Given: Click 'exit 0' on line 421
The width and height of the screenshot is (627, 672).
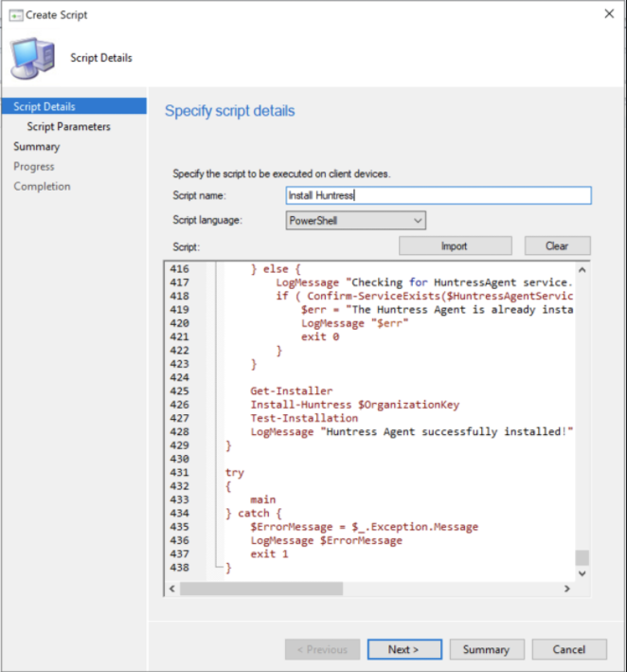Looking at the screenshot, I should (320, 336).
